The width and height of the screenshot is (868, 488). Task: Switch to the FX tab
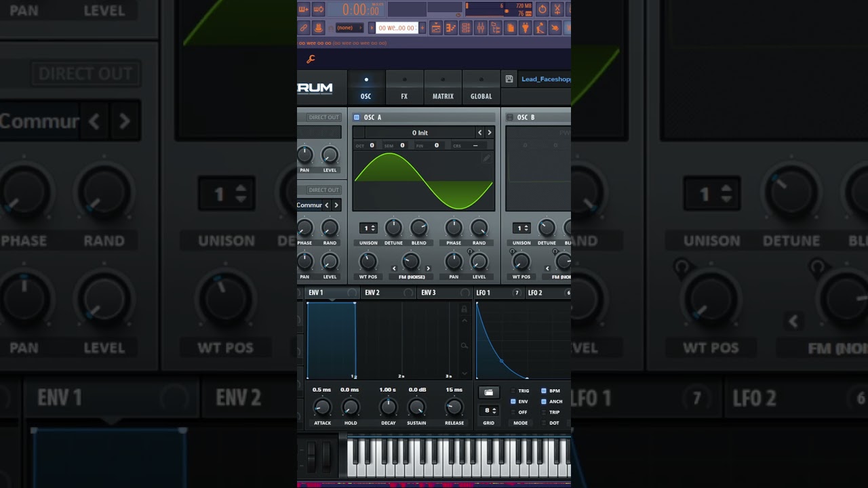[404, 88]
